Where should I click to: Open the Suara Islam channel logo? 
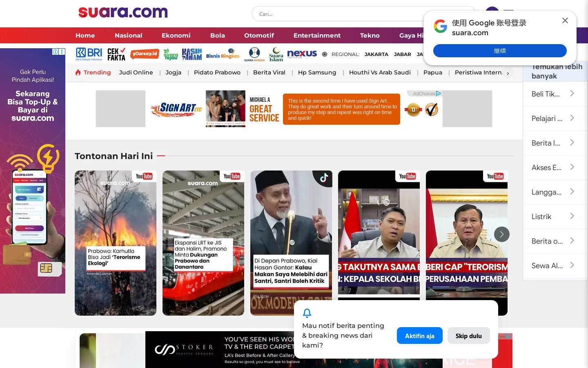tap(276, 54)
